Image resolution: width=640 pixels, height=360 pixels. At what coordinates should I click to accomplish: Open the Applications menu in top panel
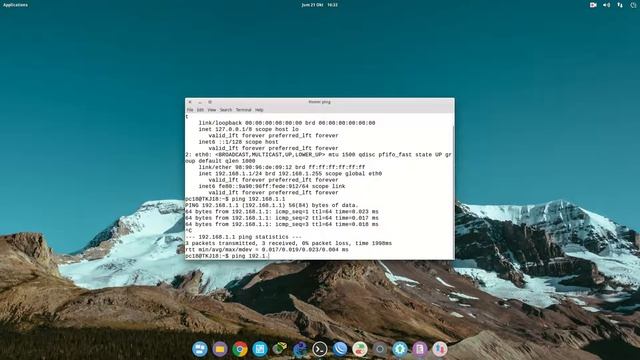pos(16,5)
